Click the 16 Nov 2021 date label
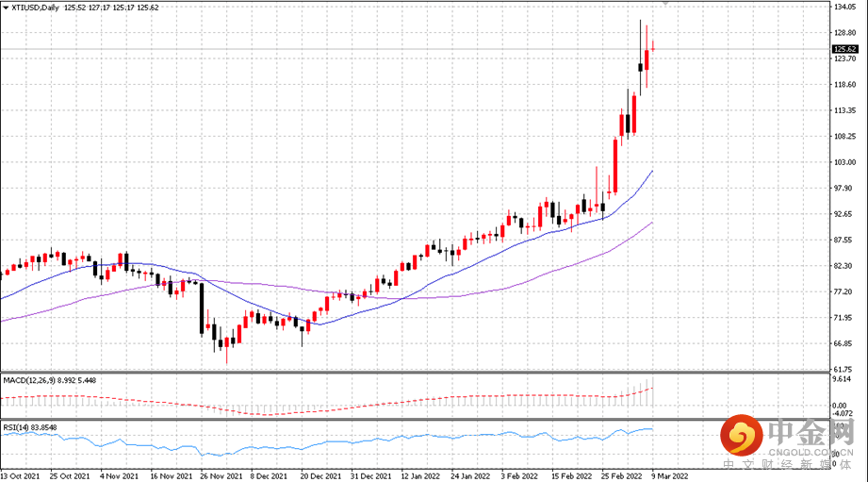The image size is (868, 482). (x=171, y=476)
